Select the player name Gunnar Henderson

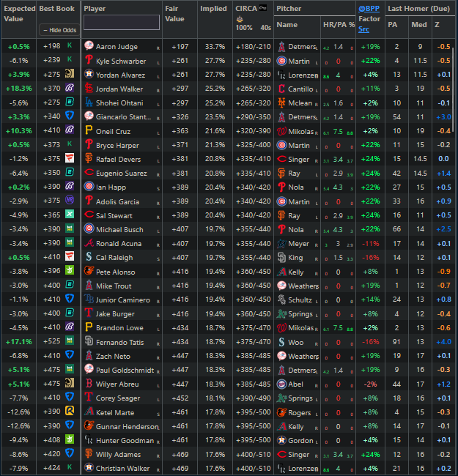pyautogui.click(x=128, y=426)
